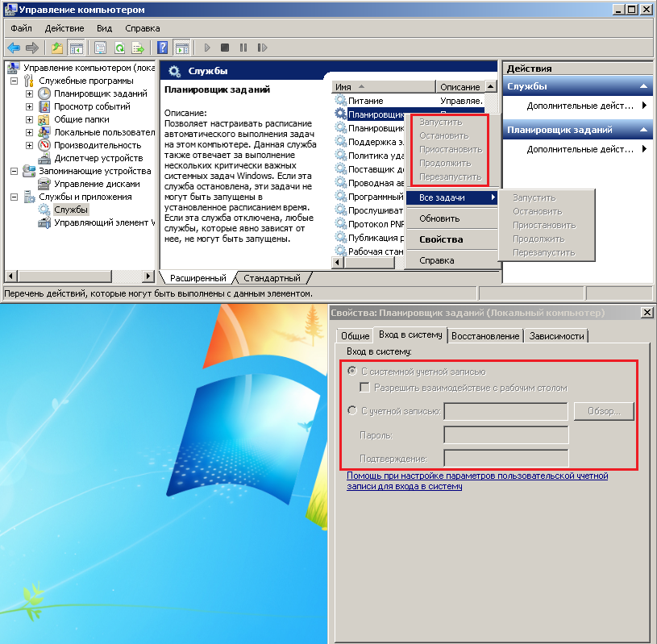The width and height of the screenshot is (657, 644).
Task: Open the Действие menu
Action: (64, 28)
